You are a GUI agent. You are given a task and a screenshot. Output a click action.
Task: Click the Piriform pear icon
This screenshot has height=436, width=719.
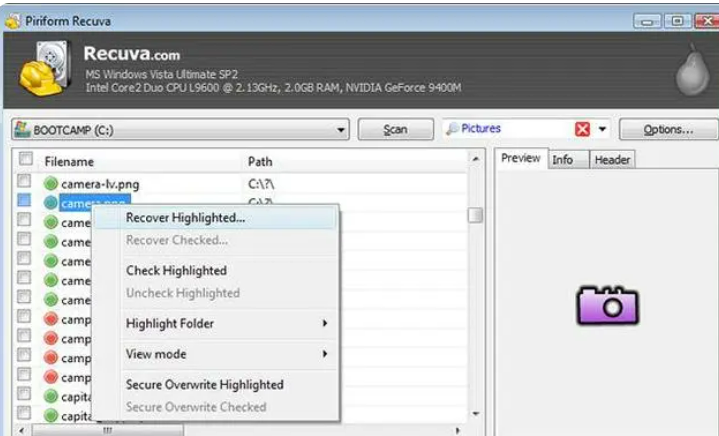point(692,70)
